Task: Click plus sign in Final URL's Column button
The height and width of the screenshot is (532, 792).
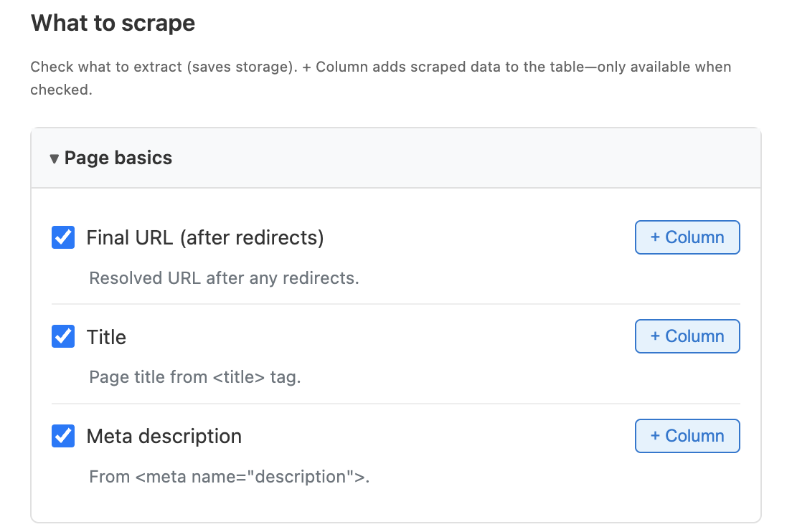Action: [x=655, y=237]
